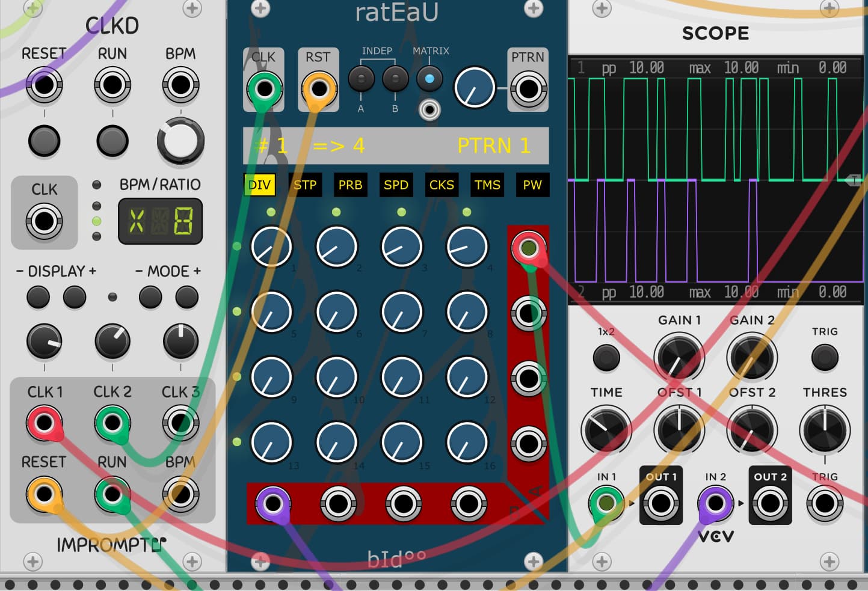The image size is (868, 591).
Task: Click the CLKD BPM input jack
Action: point(180,85)
